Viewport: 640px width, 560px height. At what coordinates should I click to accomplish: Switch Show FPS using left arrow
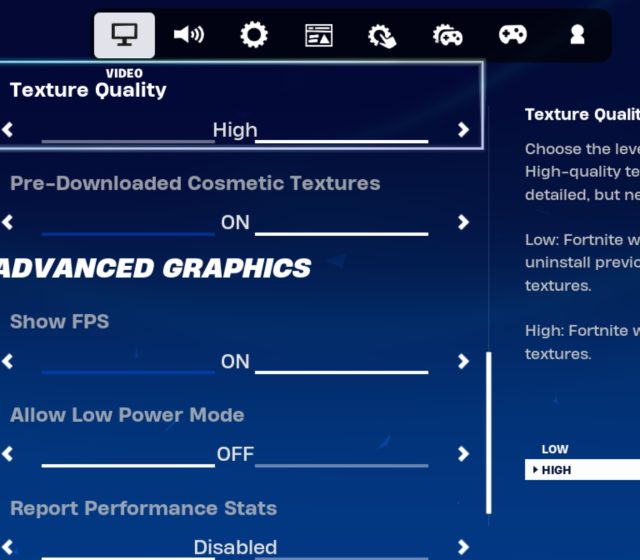tap(8, 361)
